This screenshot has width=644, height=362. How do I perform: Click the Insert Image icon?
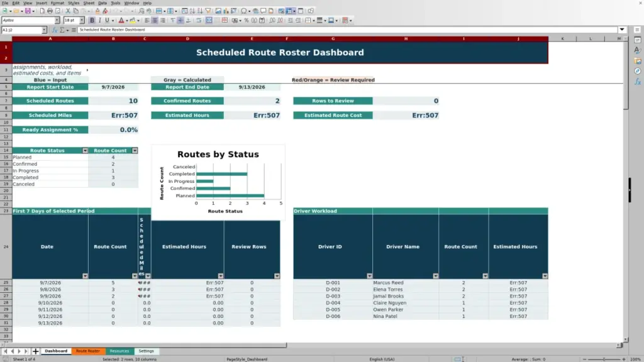(218, 11)
